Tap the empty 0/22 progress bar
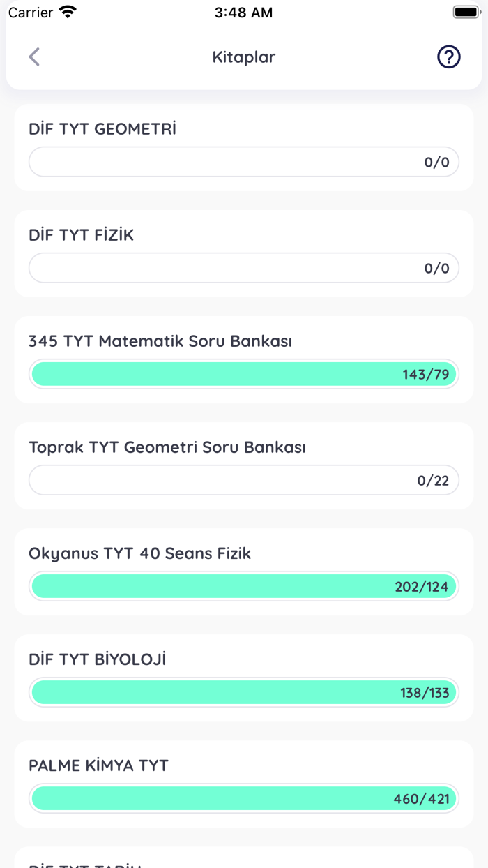The image size is (488, 868). point(243,480)
